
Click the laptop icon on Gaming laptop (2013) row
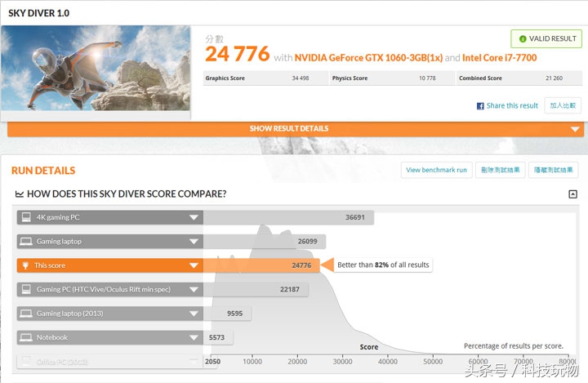pos(26,314)
